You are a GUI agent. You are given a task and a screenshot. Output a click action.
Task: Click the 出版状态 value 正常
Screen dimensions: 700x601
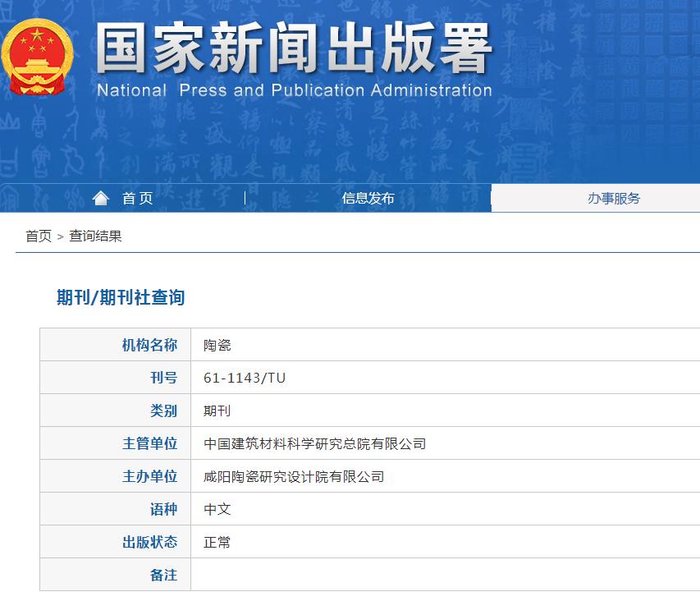pos(217,542)
